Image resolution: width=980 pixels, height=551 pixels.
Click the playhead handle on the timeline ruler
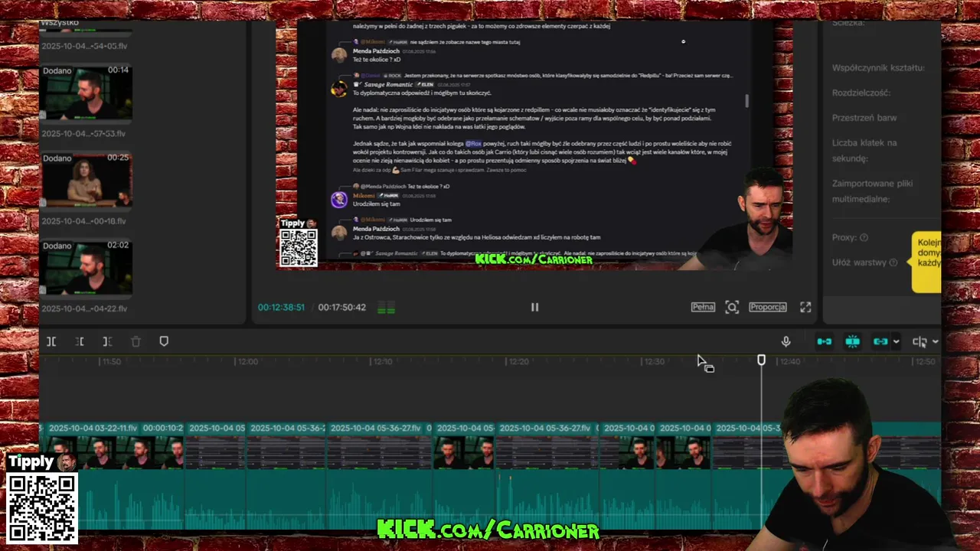(x=761, y=360)
